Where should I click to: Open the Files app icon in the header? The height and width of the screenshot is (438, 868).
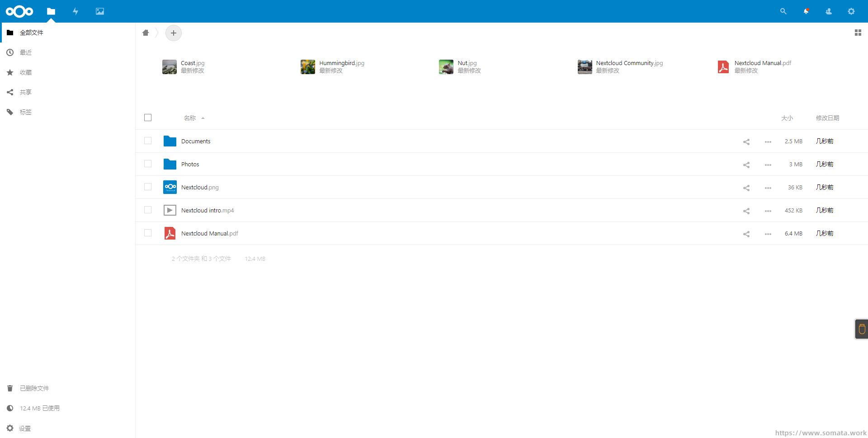(51, 11)
